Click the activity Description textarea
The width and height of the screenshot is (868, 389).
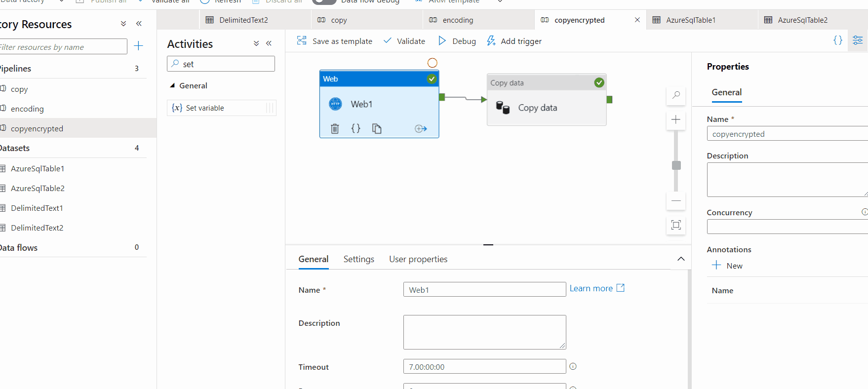pos(484,332)
